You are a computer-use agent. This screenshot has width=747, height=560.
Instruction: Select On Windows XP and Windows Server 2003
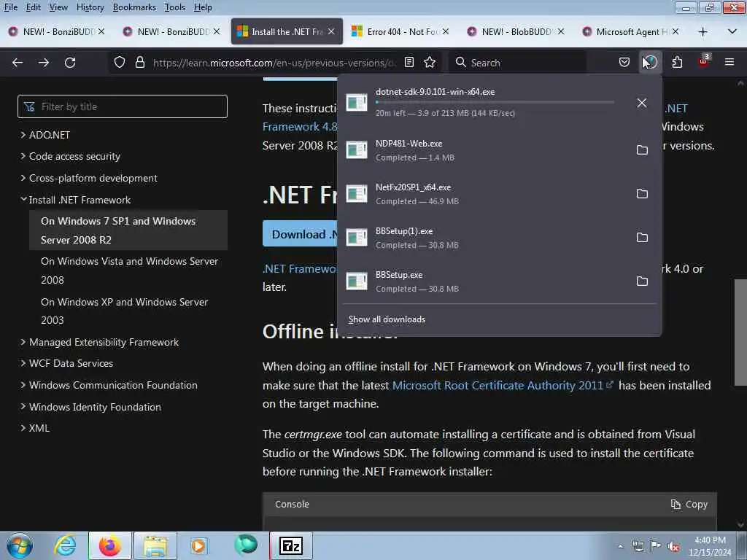click(124, 311)
